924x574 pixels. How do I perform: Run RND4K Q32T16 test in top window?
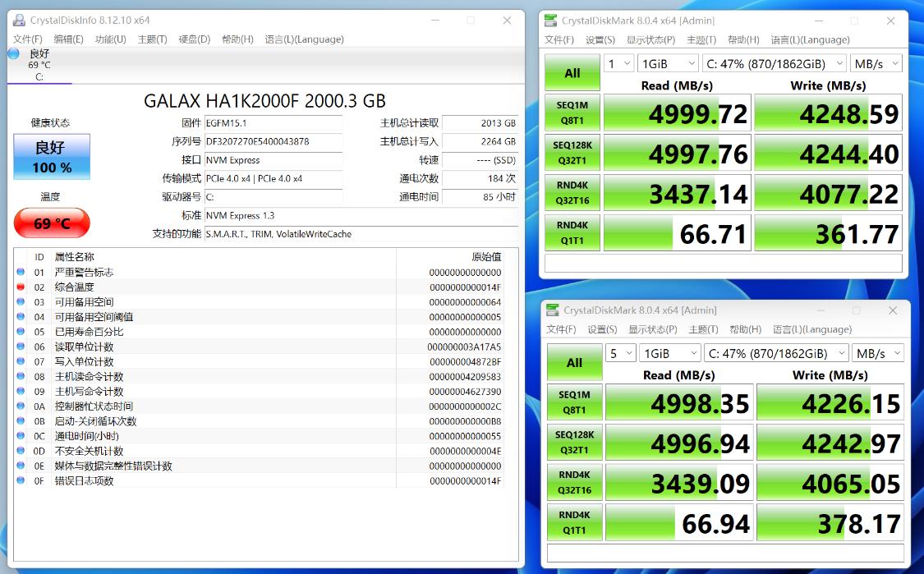[x=572, y=193]
